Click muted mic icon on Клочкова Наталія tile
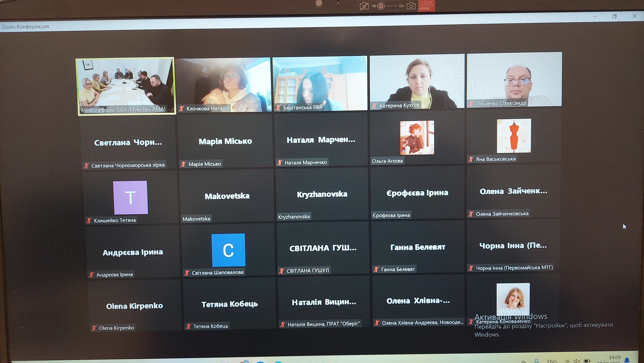 [x=181, y=109]
